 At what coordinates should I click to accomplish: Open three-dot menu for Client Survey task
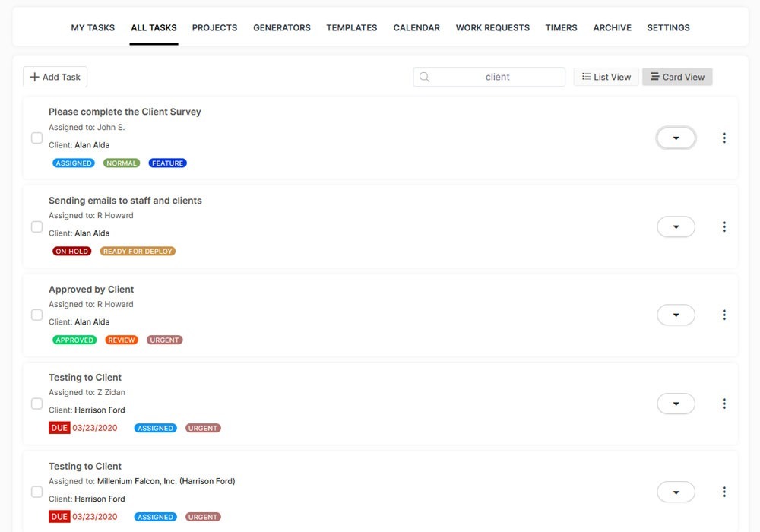pos(724,138)
